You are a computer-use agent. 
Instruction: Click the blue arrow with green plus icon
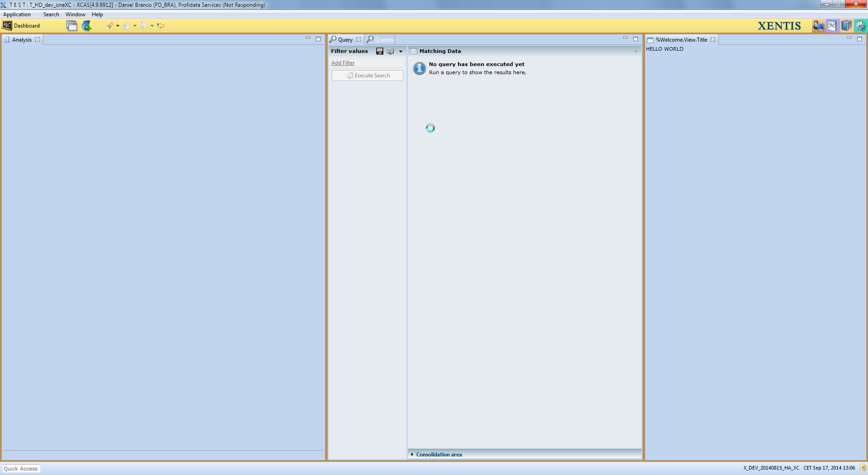click(x=86, y=26)
